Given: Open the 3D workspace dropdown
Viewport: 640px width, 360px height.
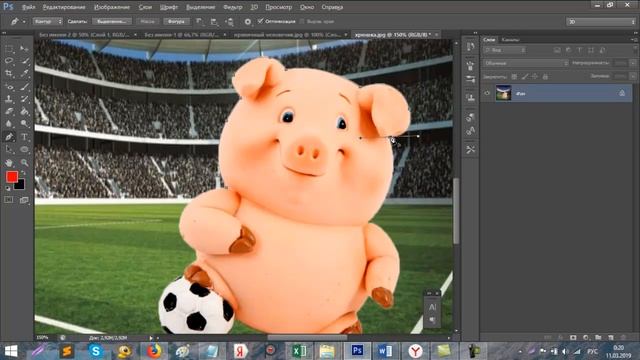Looking at the screenshot, I should (x=600, y=22).
